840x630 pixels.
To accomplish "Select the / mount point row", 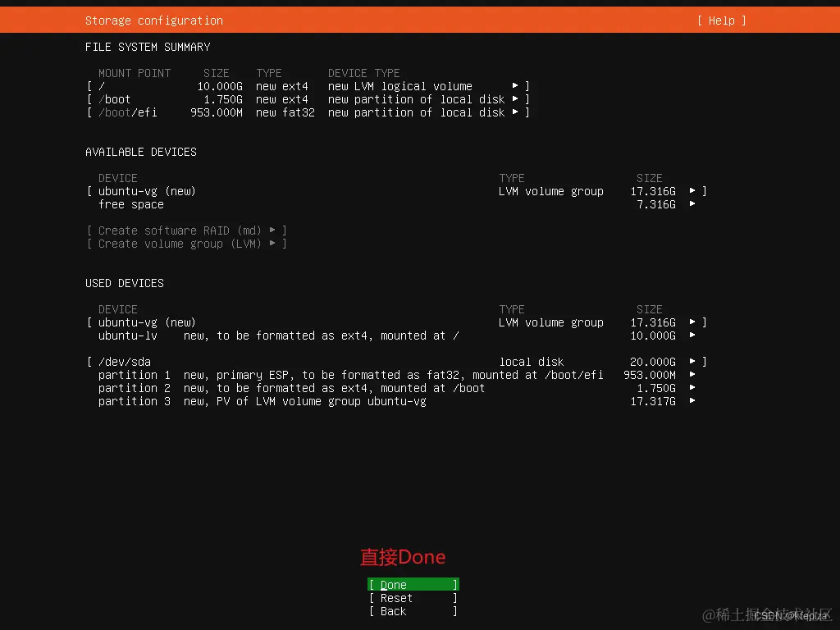I will point(308,85).
